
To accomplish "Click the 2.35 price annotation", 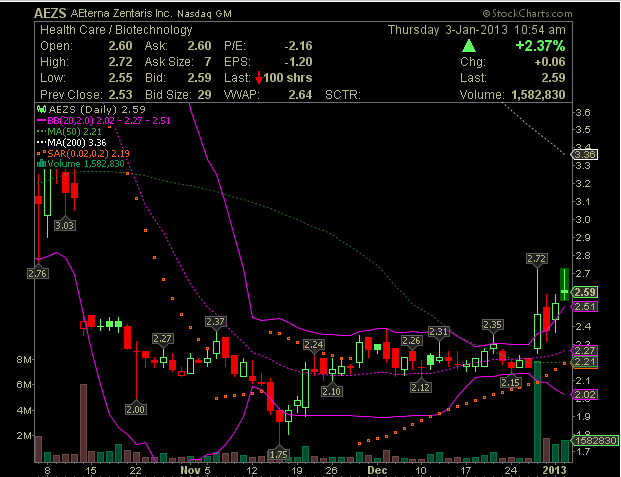I will pos(492,324).
